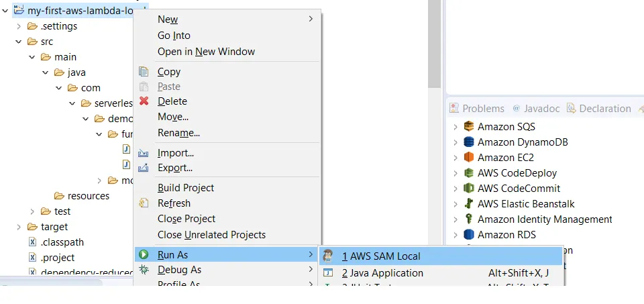Click the Amazon Identity Management key icon
Viewport: 644px width, 304px height.
pos(469,219)
